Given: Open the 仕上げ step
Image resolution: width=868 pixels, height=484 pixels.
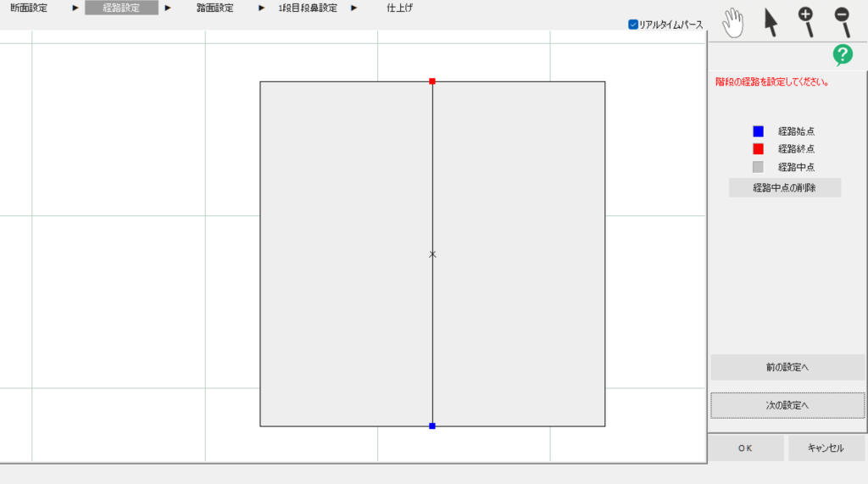Looking at the screenshot, I should pos(399,8).
